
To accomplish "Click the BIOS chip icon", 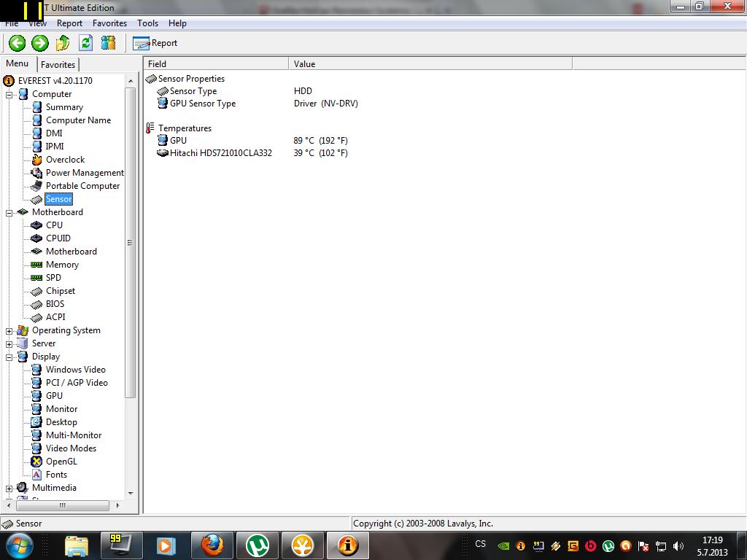I will click(x=36, y=304).
